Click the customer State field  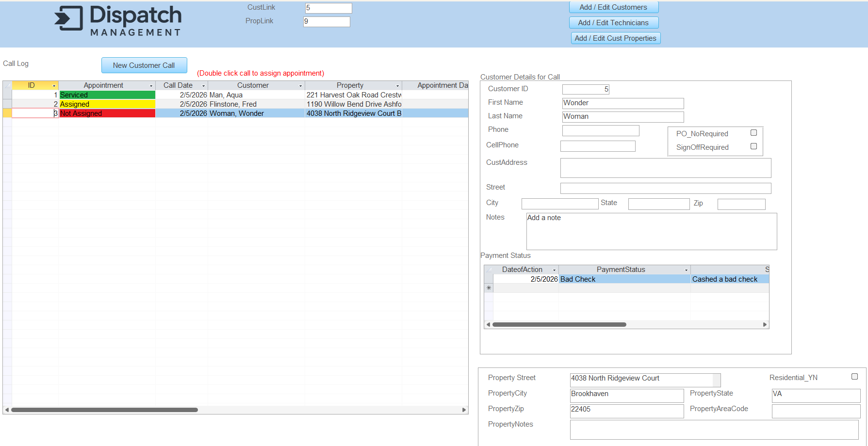click(659, 204)
